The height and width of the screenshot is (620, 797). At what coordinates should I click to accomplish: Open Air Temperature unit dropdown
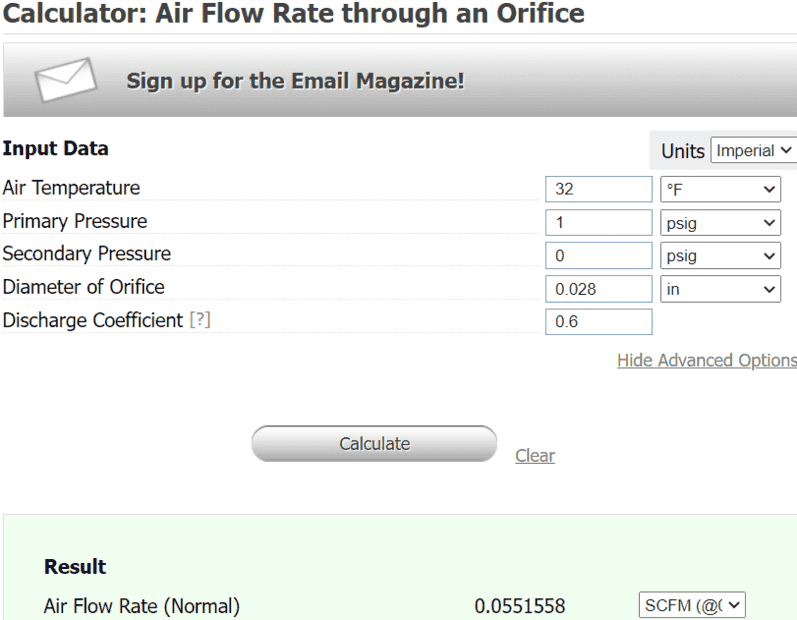(x=720, y=189)
